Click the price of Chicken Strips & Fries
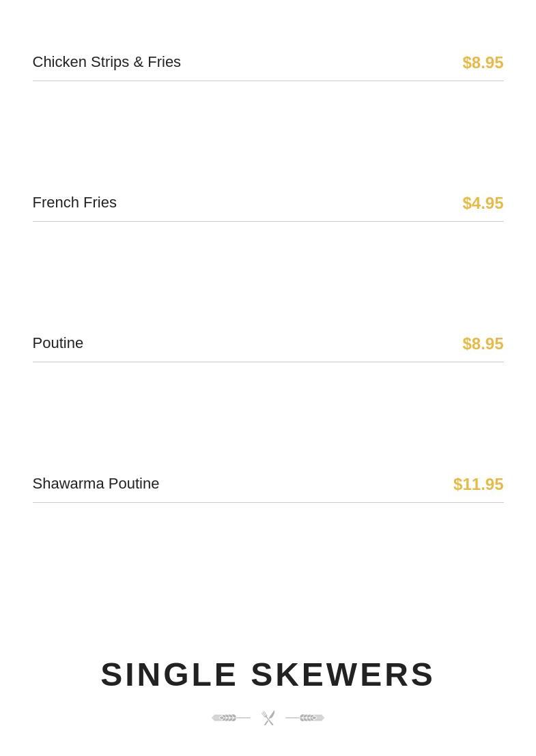This screenshot has width=536, height=756. point(483,63)
